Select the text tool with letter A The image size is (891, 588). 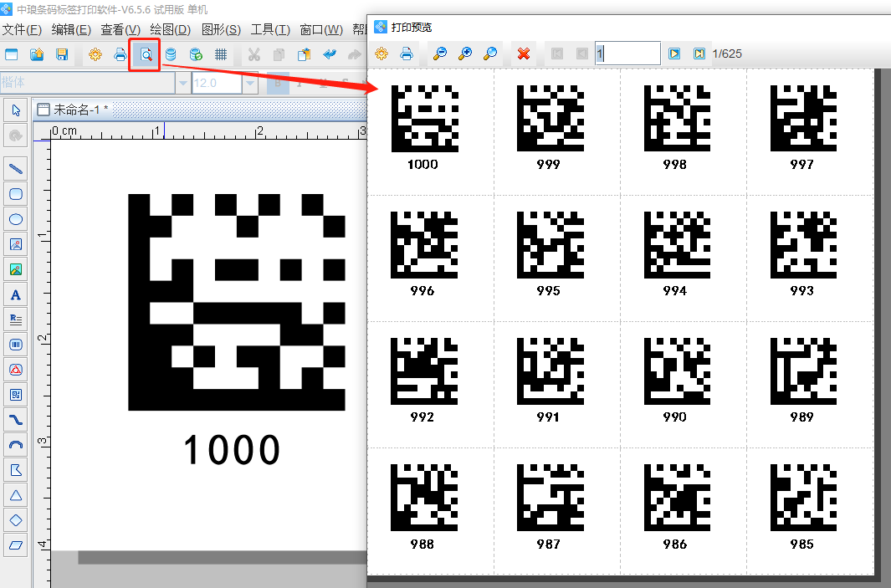[x=15, y=294]
